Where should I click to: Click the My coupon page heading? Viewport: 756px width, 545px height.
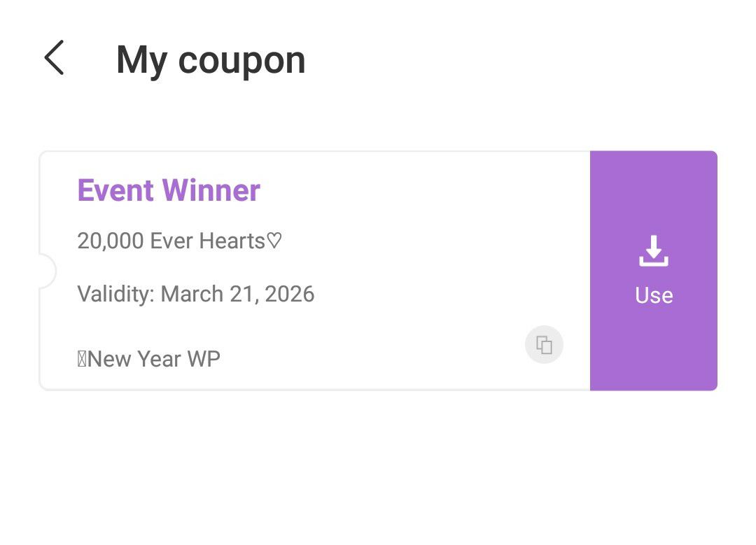pyautogui.click(x=211, y=59)
